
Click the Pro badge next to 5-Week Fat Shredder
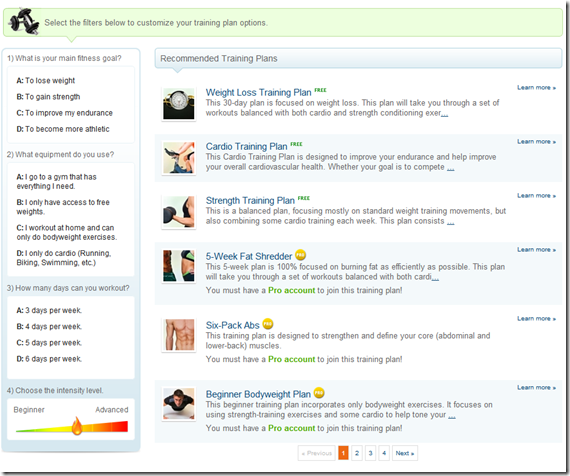[300, 255]
